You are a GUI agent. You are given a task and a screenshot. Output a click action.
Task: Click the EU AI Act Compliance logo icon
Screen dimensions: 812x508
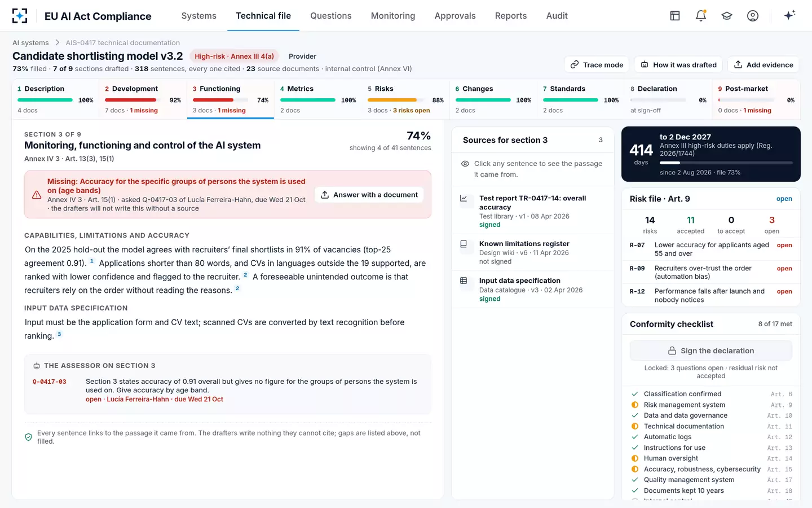(20, 16)
